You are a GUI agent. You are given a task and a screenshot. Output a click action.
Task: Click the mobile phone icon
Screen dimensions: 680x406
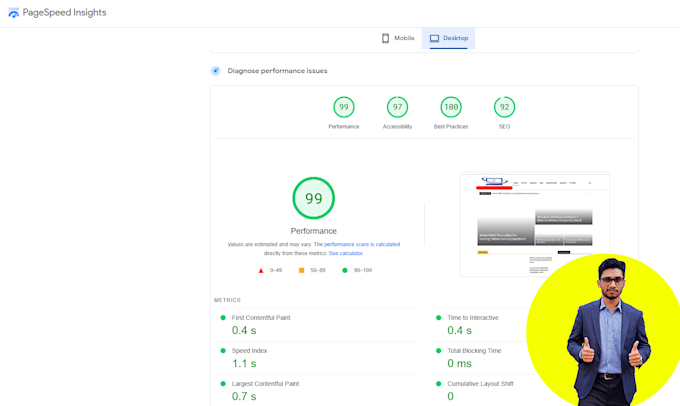[385, 38]
